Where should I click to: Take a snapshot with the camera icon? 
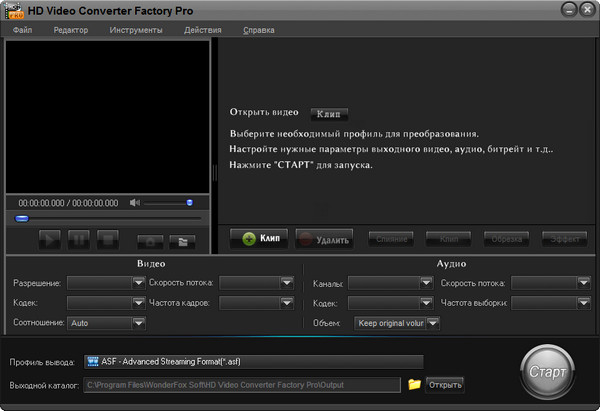click(151, 240)
